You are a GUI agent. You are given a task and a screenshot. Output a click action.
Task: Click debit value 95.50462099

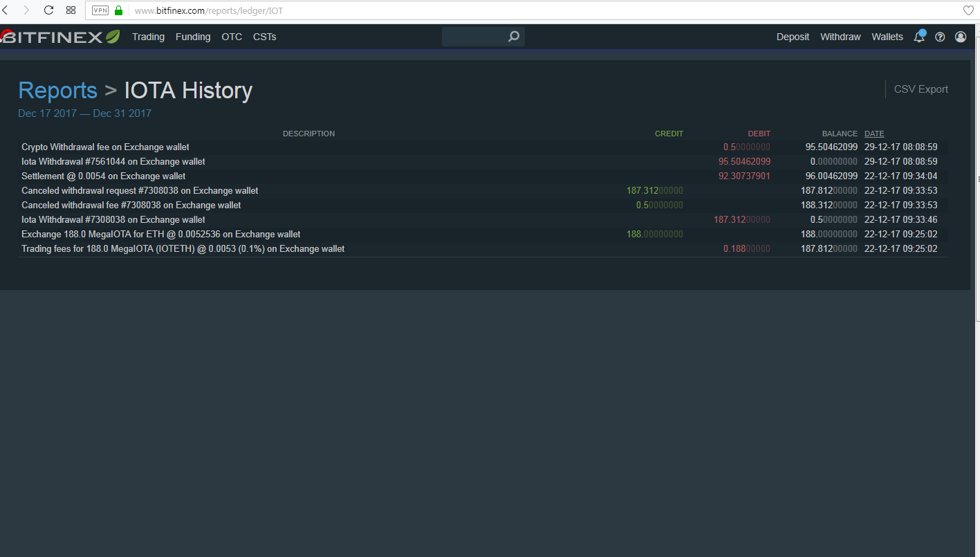click(744, 162)
